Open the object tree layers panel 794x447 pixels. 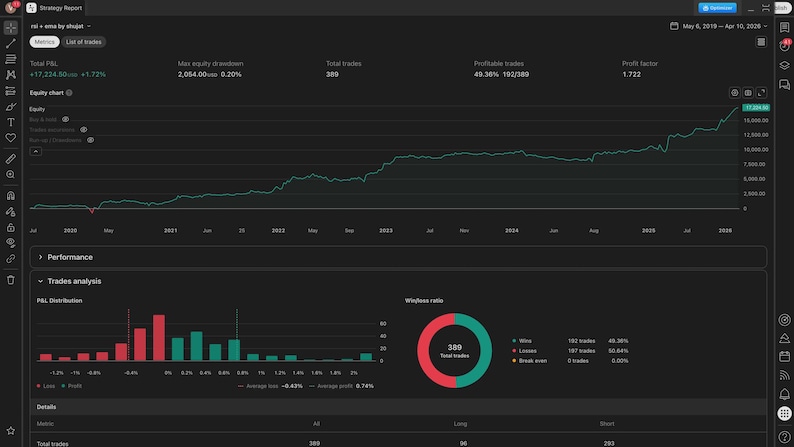click(x=784, y=65)
